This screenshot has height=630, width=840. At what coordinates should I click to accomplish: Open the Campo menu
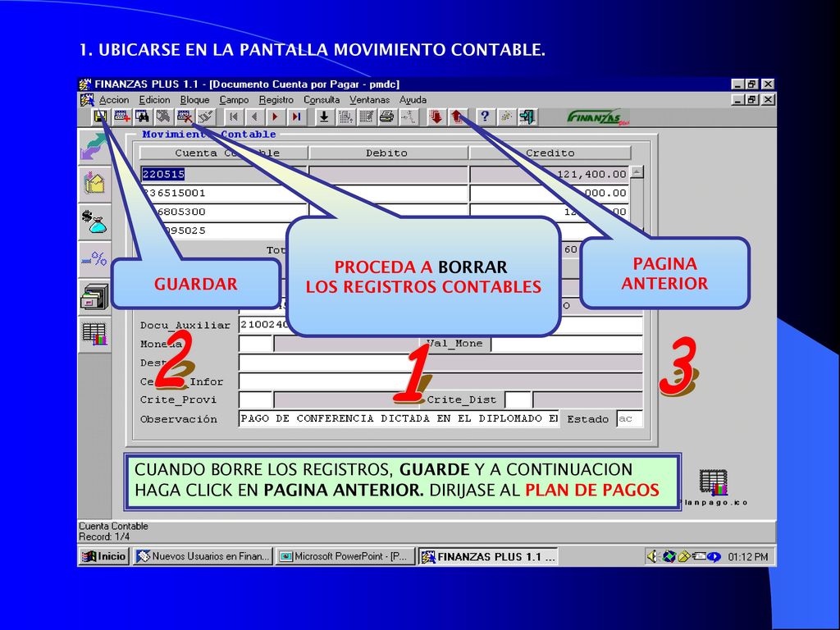point(234,99)
